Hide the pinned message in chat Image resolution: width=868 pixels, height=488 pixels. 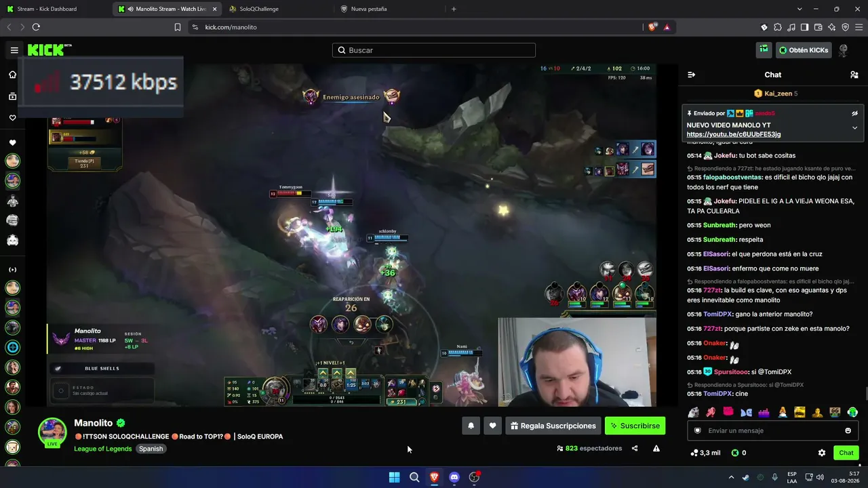coord(855,113)
